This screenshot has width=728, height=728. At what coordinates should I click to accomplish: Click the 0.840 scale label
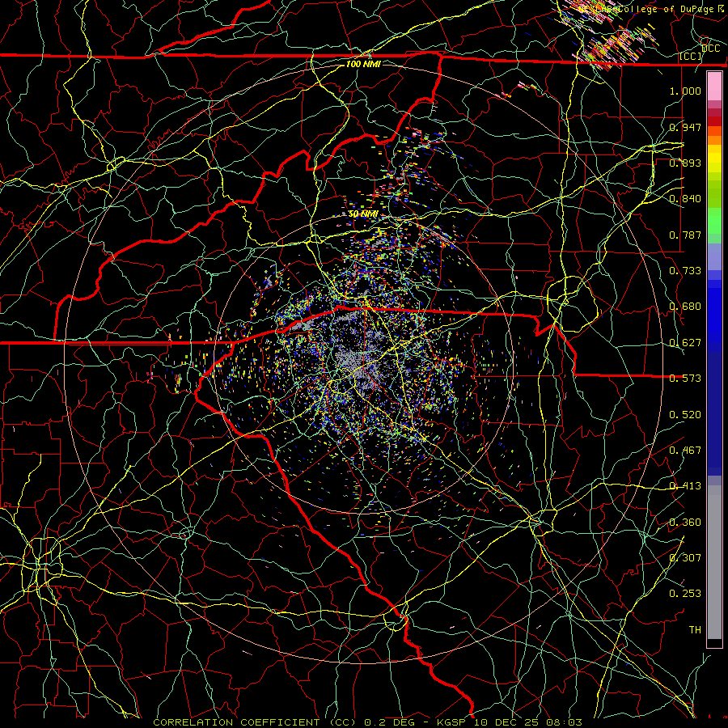pos(685,199)
